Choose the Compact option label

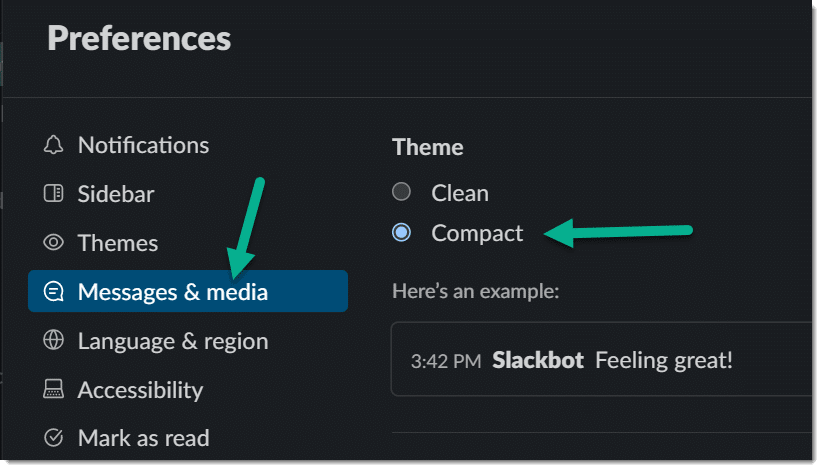click(x=477, y=234)
